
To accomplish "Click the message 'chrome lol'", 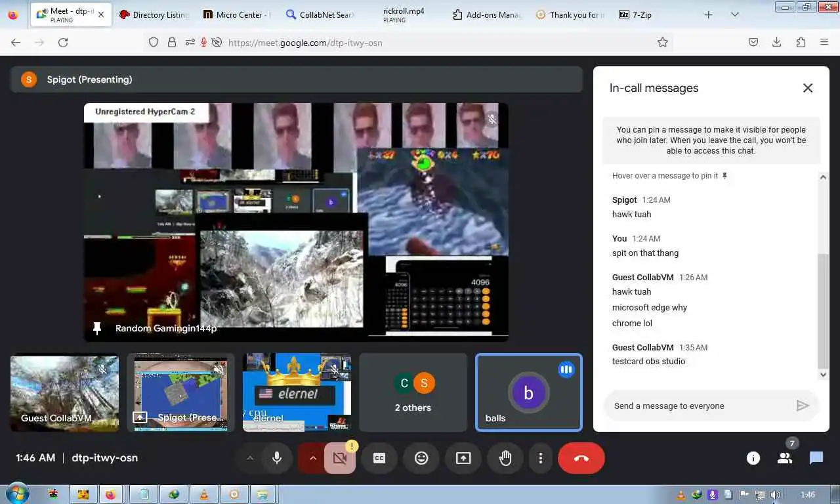I will [632, 324].
